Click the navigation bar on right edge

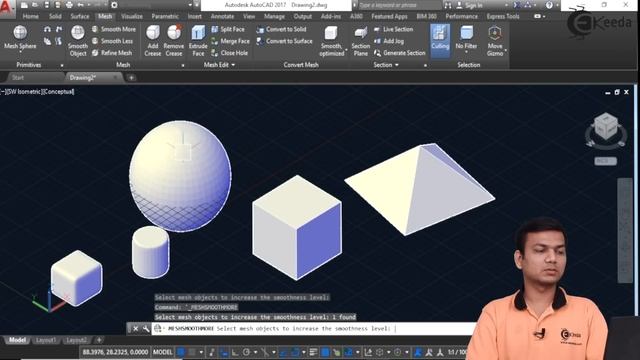pyautogui.click(x=625, y=230)
